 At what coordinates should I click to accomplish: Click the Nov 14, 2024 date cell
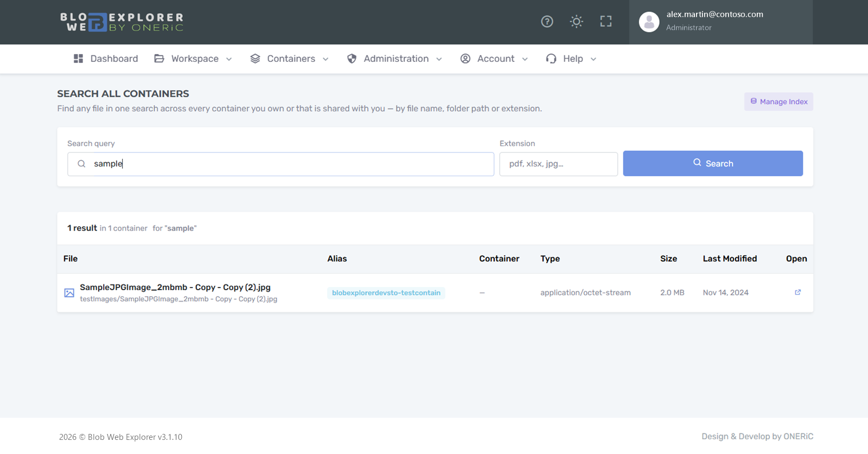pos(726,293)
